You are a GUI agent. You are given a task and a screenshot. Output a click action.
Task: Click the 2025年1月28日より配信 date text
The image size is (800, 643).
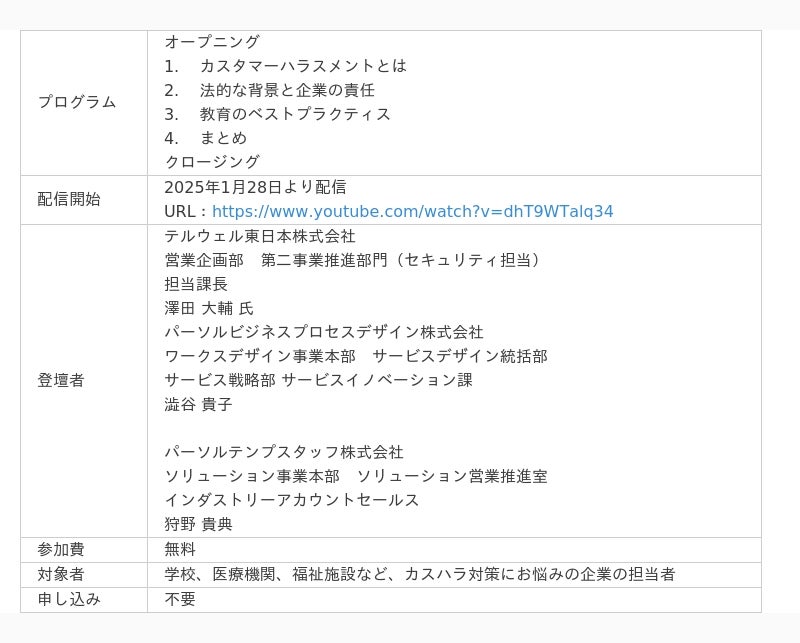coord(255,187)
